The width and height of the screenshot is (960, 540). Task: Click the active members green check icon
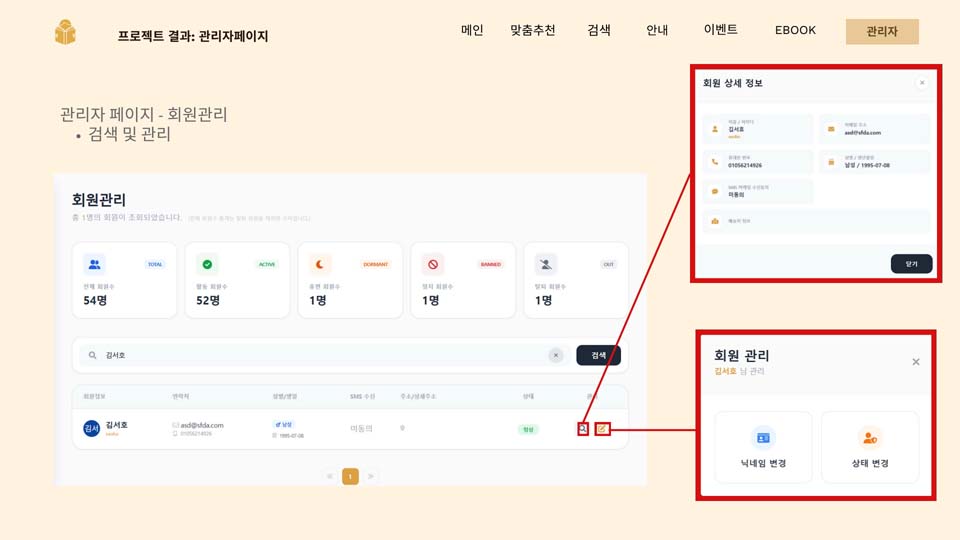point(207,265)
